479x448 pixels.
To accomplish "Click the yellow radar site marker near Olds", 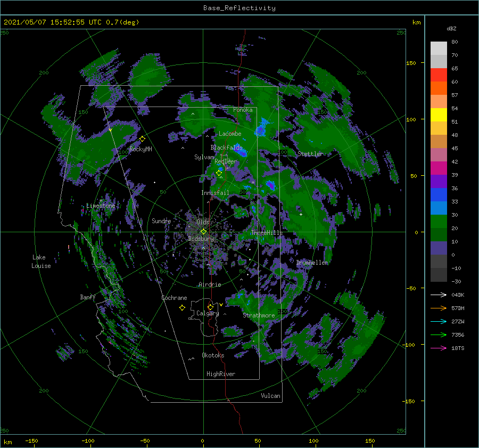I will coord(203,232).
